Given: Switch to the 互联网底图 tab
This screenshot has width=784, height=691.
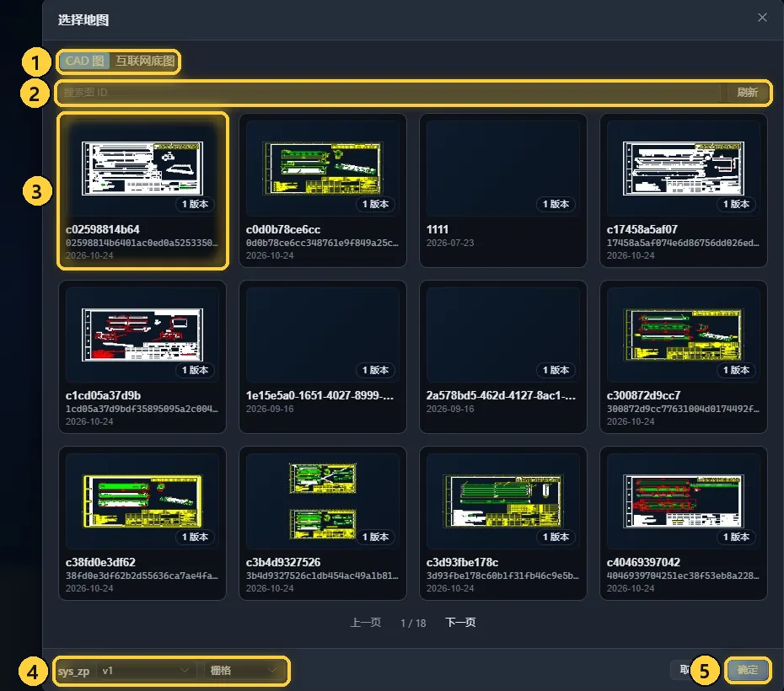Looking at the screenshot, I should pos(145,61).
